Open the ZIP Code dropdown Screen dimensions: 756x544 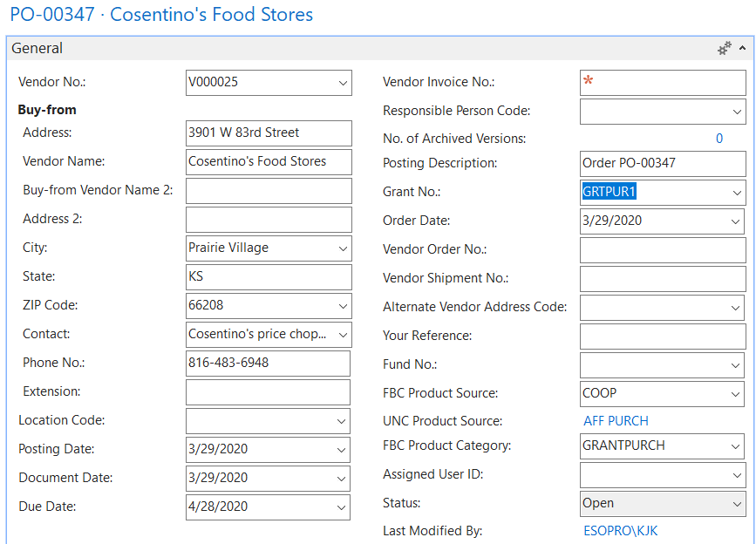point(342,306)
